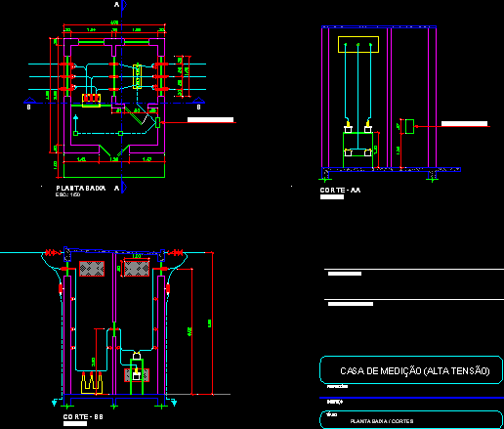This screenshot has width=504, height=429.
Task: Select the CASA DE MEDIÇÃO (ALTA TENSÃO) title text
Action: tap(415, 371)
